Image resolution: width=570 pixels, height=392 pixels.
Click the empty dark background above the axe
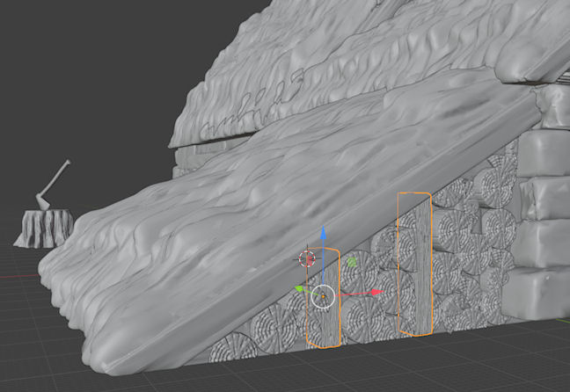(x=70, y=88)
